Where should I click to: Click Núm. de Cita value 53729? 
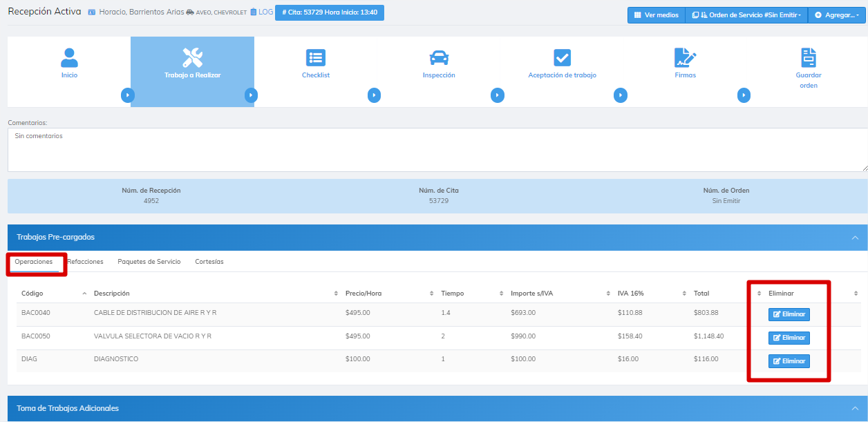439,201
